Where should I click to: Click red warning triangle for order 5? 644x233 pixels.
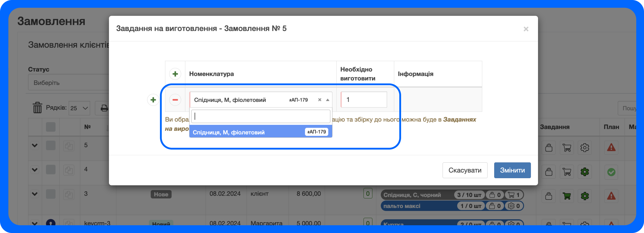[x=611, y=147]
